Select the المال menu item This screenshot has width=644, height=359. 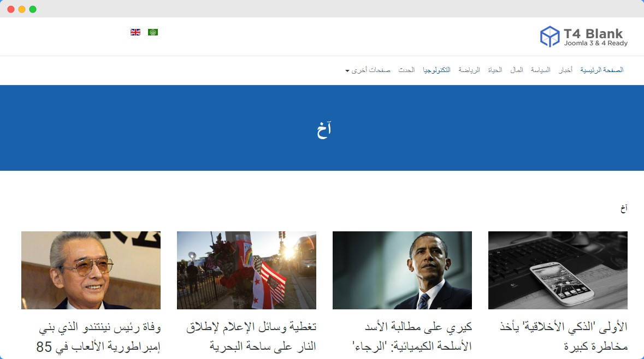517,70
